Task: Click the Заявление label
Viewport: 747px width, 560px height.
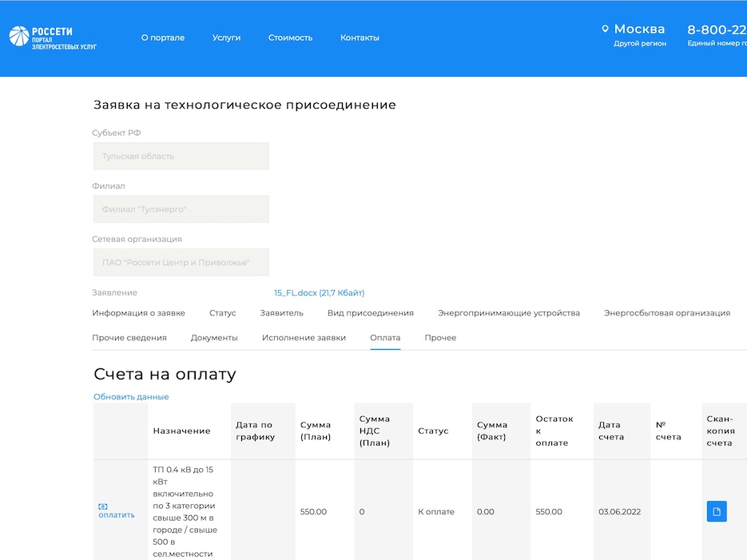Action: point(114,293)
